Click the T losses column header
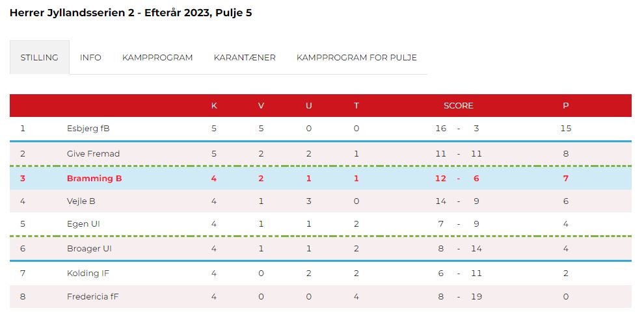 [356, 106]
